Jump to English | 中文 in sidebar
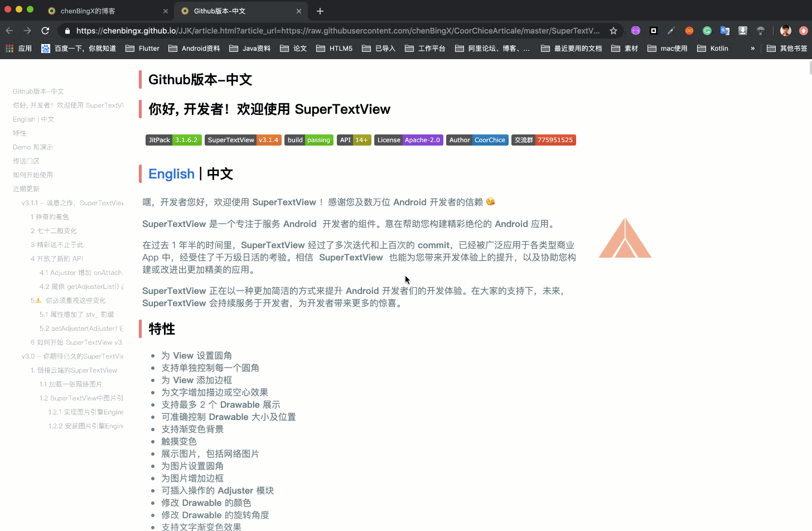812x531 pixels. 33,119
